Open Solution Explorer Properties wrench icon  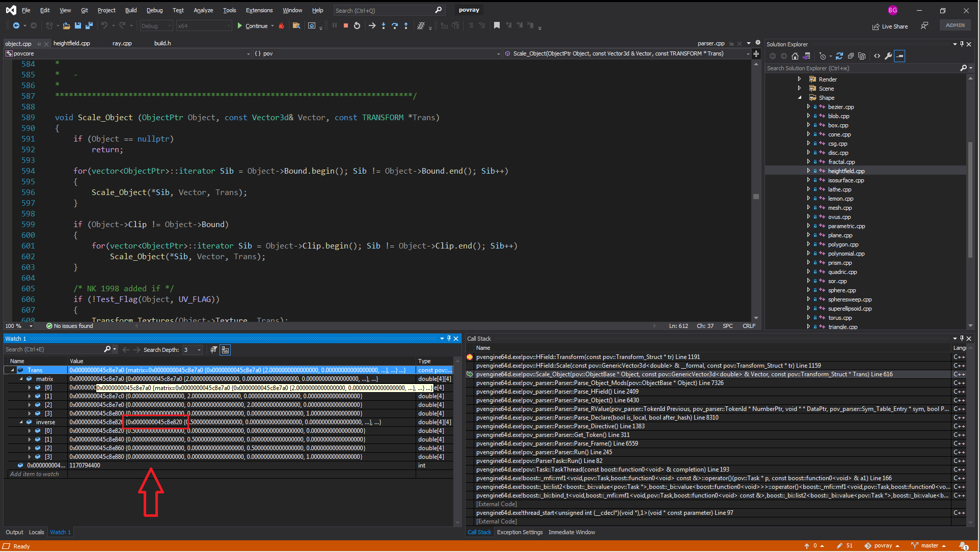click(888, 56)
